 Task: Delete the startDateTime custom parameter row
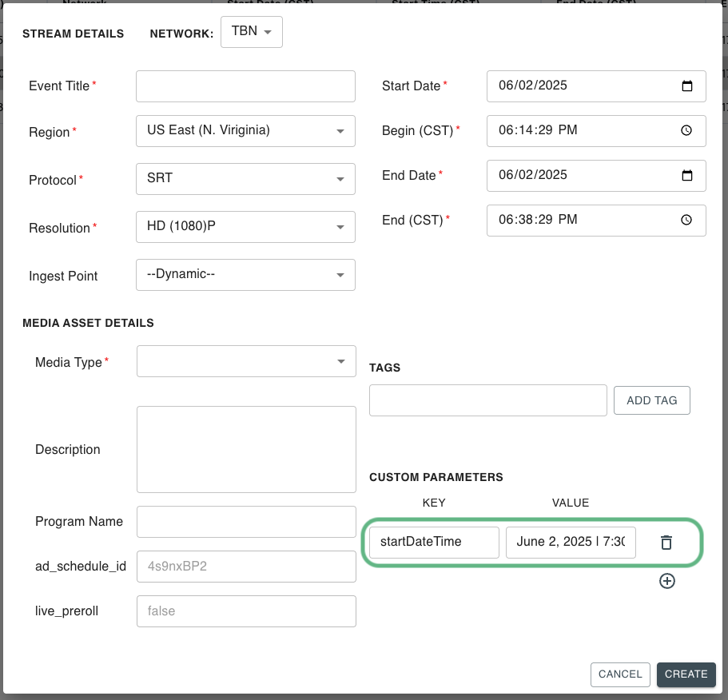(666, 543)
